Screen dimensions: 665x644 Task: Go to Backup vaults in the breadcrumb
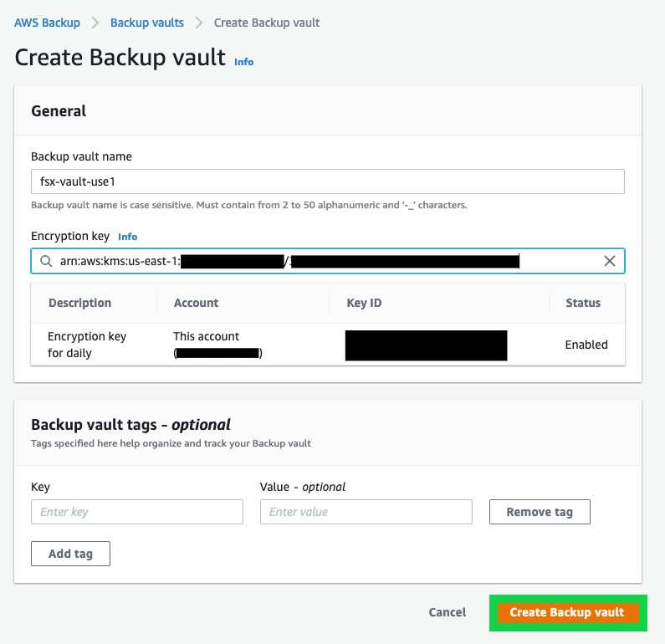point(147,23)
